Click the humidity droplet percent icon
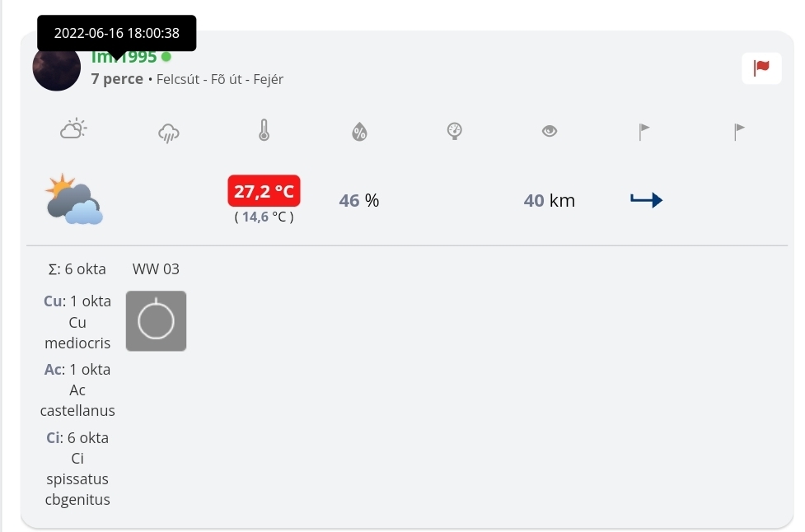 coord(358,131)
